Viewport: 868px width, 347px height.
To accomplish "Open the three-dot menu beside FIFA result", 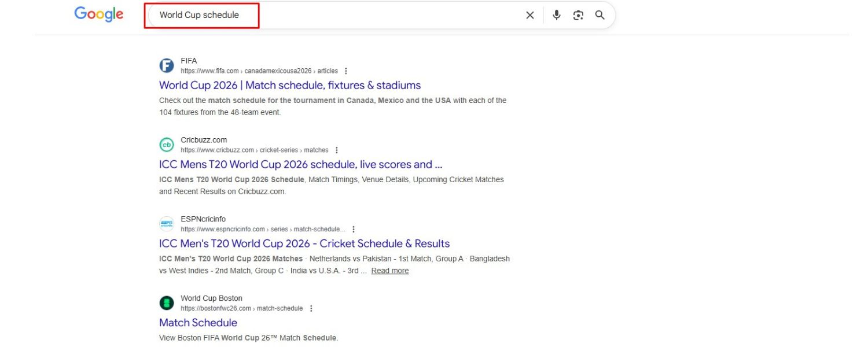I will 345,71.
